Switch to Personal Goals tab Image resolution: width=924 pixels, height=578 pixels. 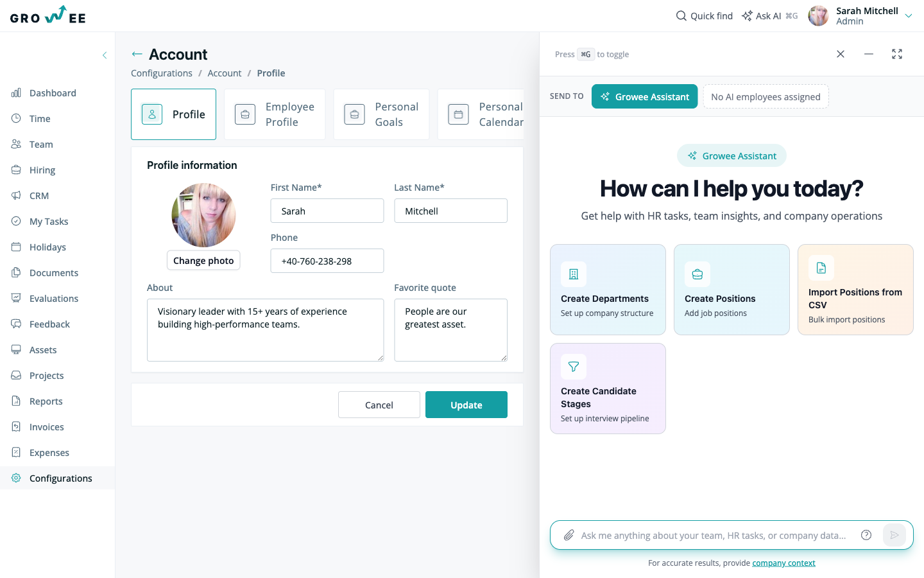click(381, 114)
